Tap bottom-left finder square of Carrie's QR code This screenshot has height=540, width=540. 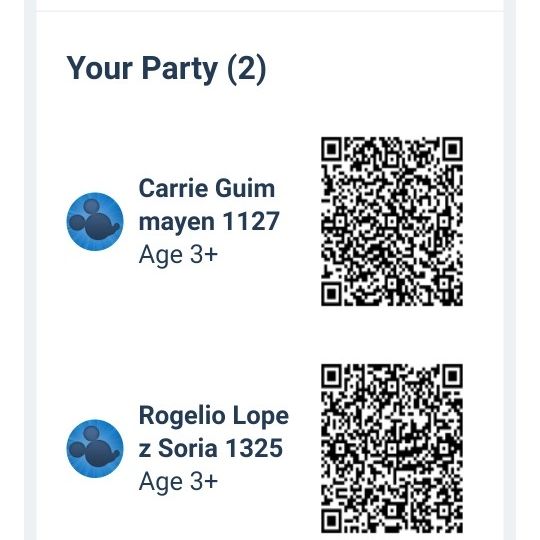331,294
